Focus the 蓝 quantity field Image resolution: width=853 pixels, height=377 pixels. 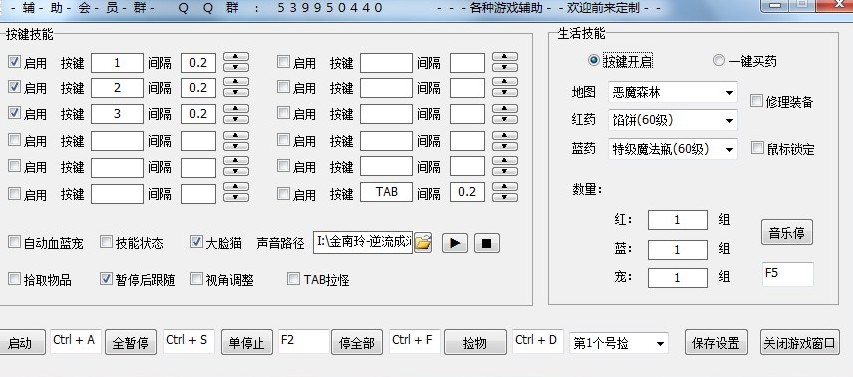[x=678, y=250]
